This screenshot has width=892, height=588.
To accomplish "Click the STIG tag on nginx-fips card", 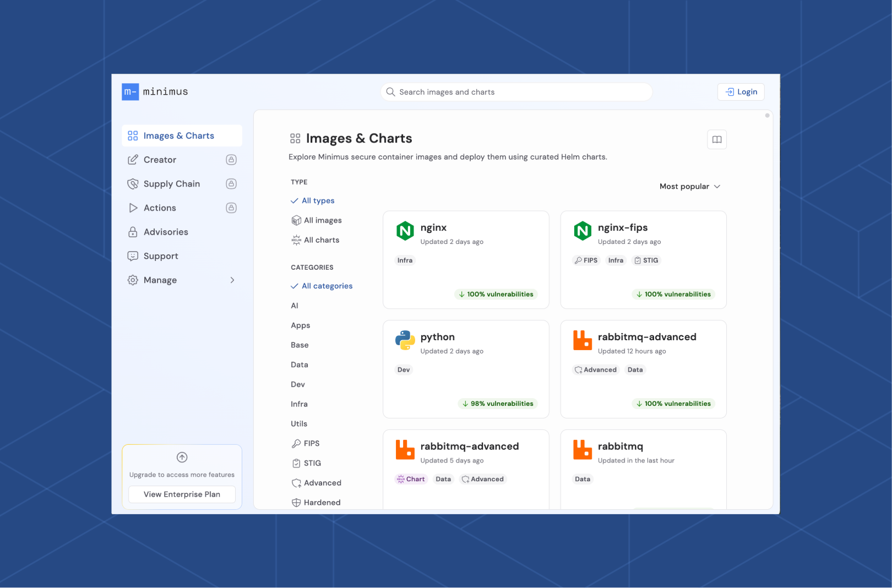I will pos(646,260).
